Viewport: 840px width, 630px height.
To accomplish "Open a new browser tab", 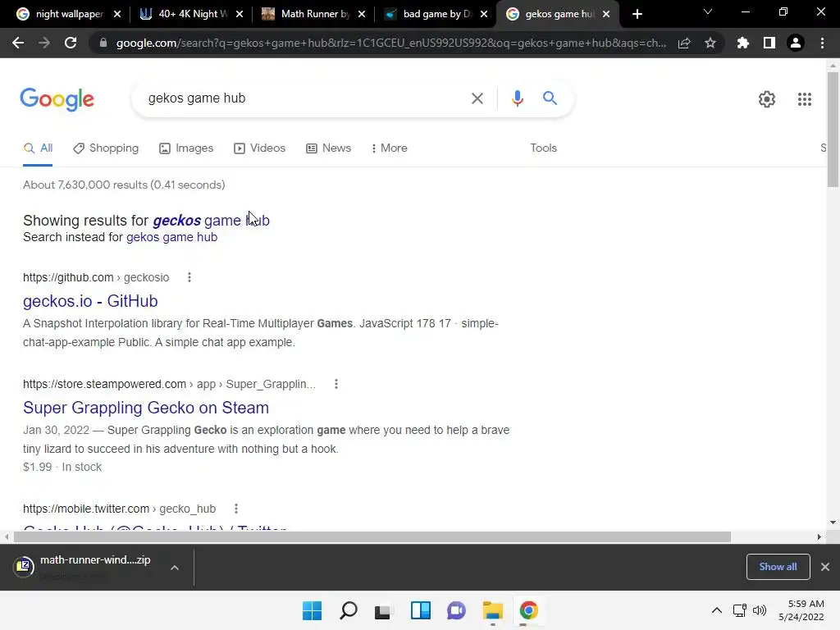I will [x=637, y=14].
